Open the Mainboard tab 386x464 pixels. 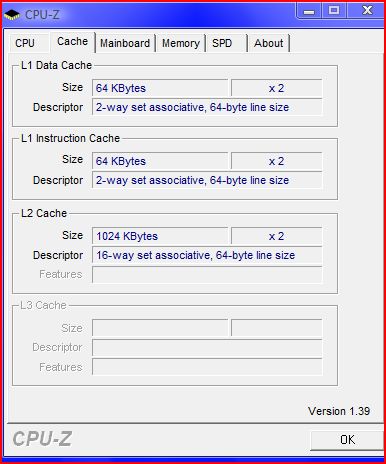125,43
